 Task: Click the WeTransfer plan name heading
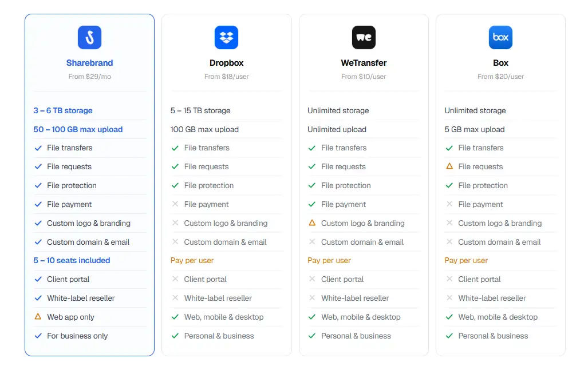[x=364, y=63]
